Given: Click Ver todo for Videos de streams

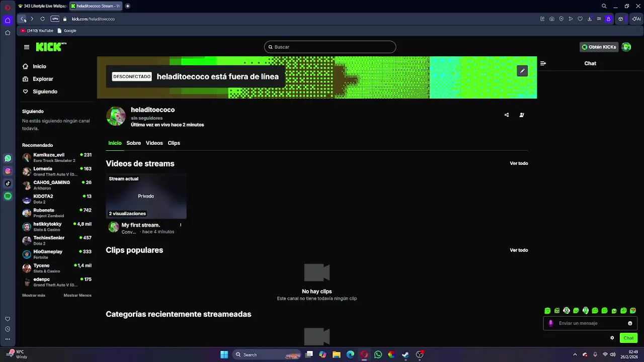Looking at the screenshot, I should click(519, 163).
